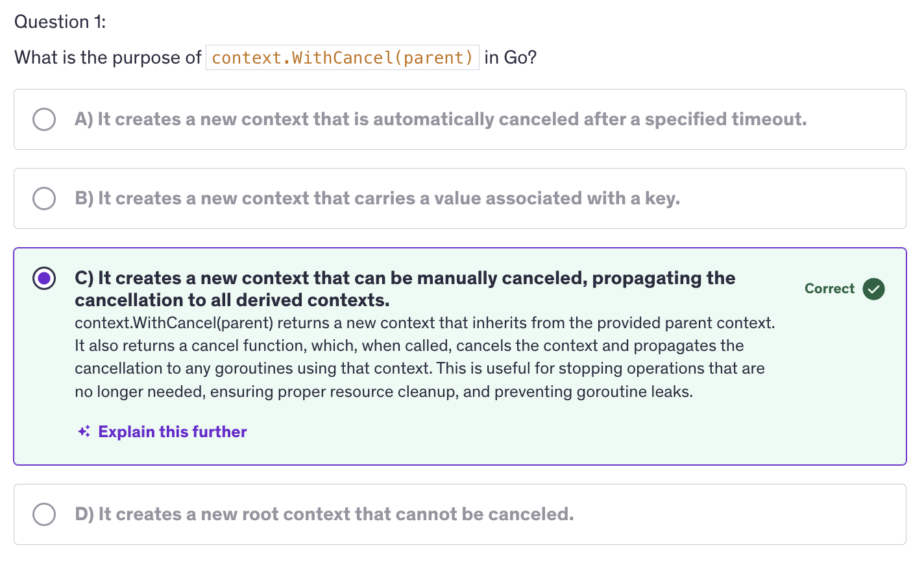Click the sparkle icon beside Explain this further
Image resolution: width=924 pixels, height=563 pixels.
[x=84, y=432]
